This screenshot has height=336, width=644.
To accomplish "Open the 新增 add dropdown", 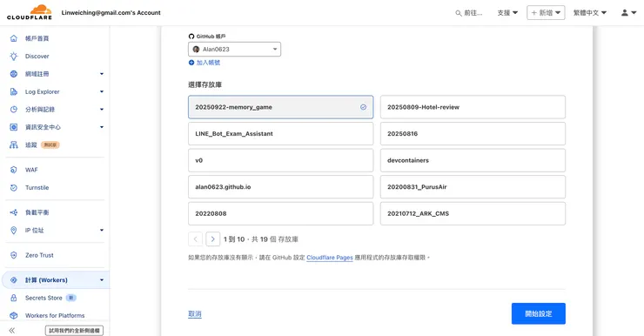I will tap(546, 13).
